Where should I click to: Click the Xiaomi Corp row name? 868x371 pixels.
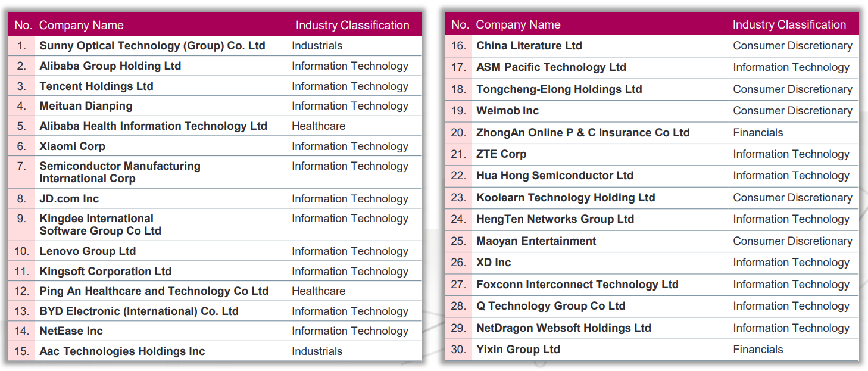[72, 146]
